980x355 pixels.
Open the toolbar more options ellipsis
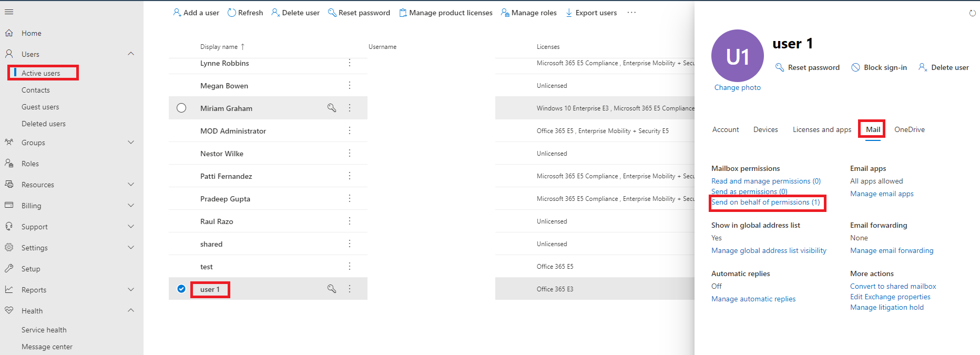[x=631, y=13]
